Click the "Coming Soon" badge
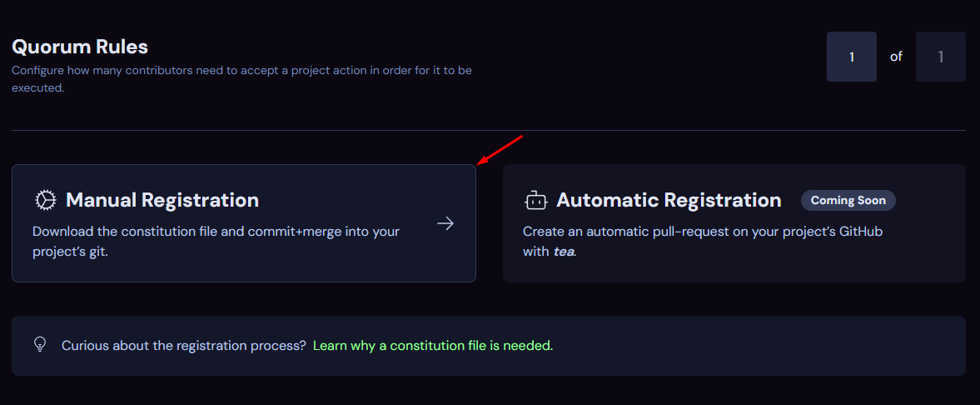 [848, 200]
